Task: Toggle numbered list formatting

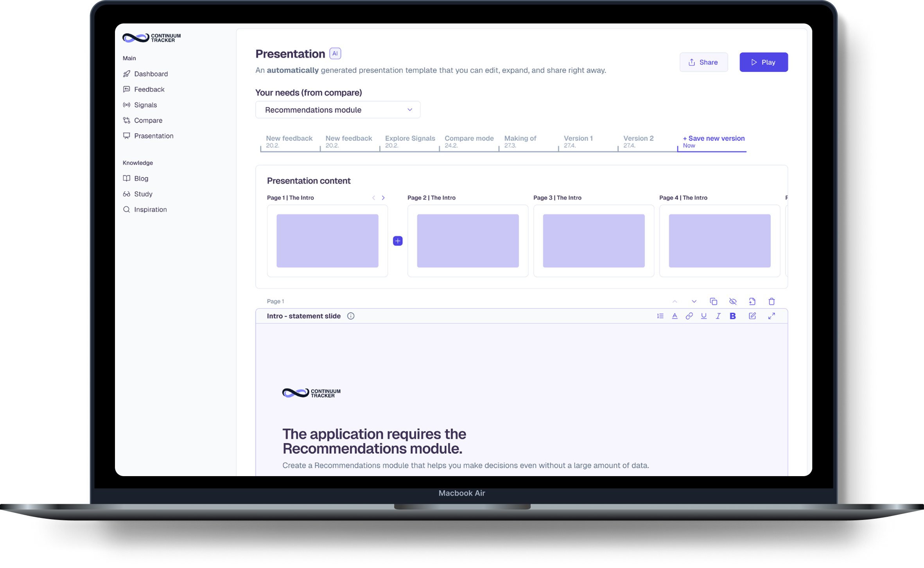Action: tap(660, 316)
